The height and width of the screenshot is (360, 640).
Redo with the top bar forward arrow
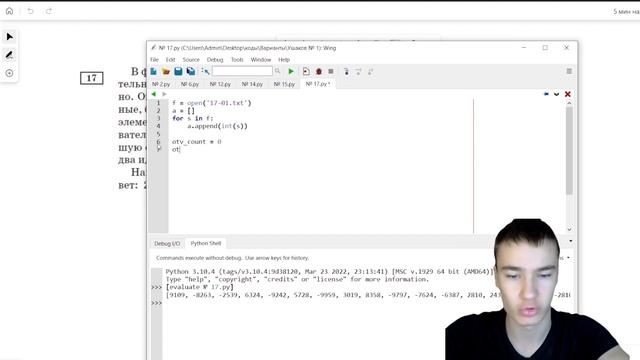(x=49, y=11)
